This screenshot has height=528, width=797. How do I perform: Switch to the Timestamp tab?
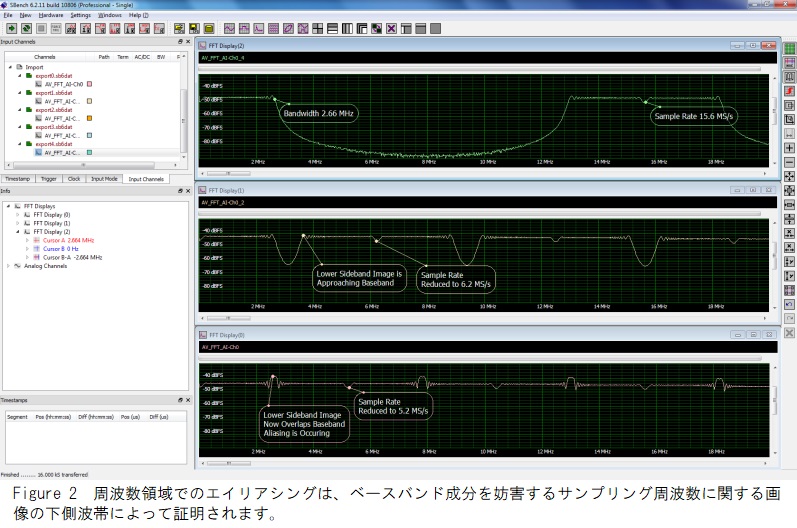tap(18, 179)
